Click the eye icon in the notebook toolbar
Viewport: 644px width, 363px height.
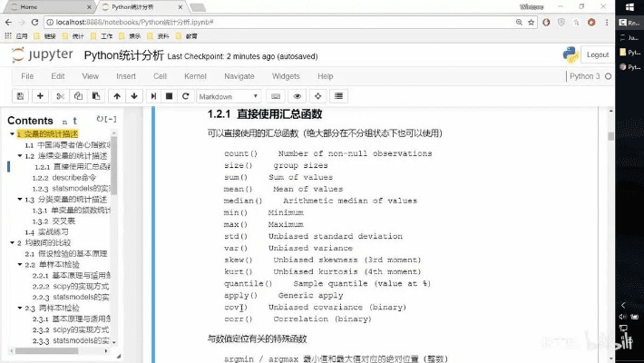pos(297,96)
